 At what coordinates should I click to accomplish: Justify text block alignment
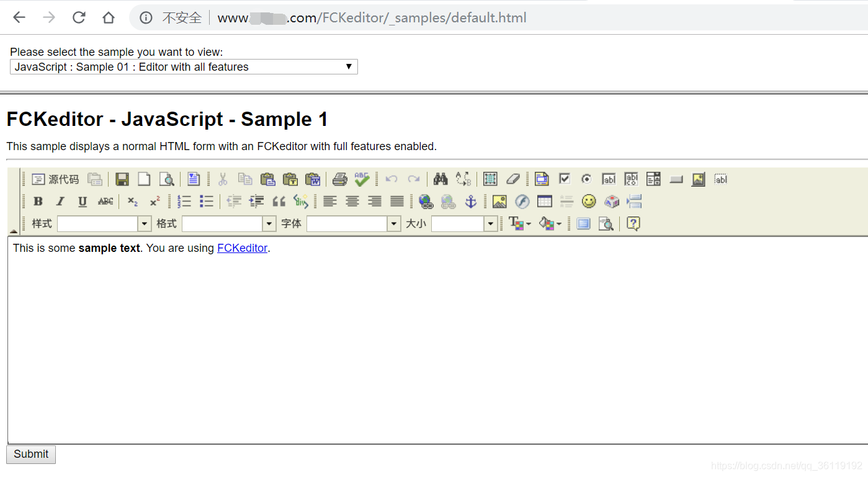point(397,201)
